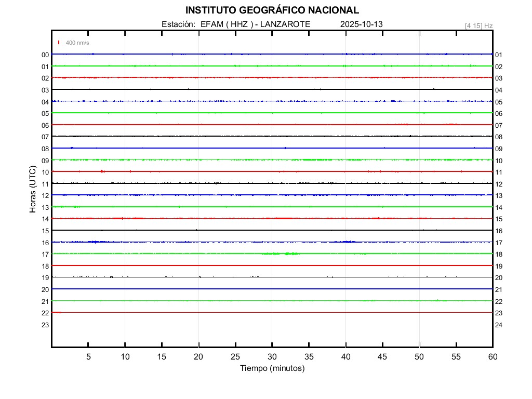Click the date 2025-10-13 in the header
The height and width of the screenshot is (399, 532).
coord(362,24)
